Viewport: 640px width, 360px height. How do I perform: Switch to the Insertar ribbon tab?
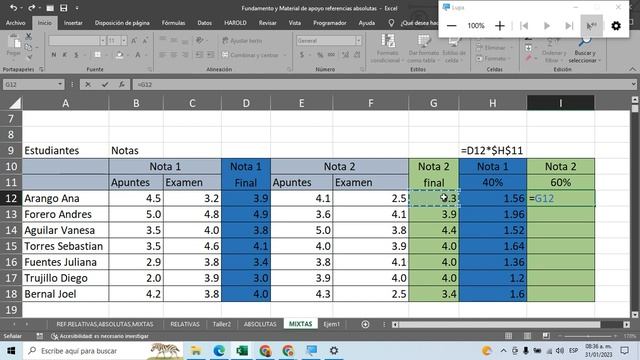(x=73, y=23)
